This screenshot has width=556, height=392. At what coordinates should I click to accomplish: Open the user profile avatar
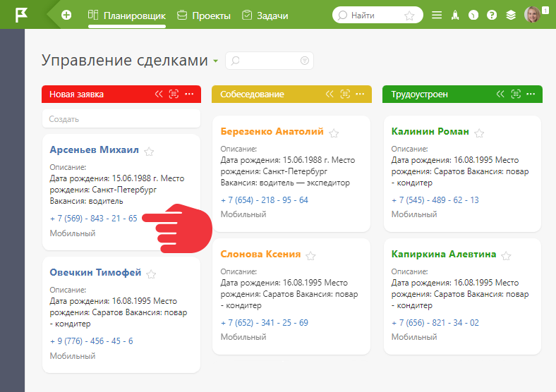coord(532,15)
